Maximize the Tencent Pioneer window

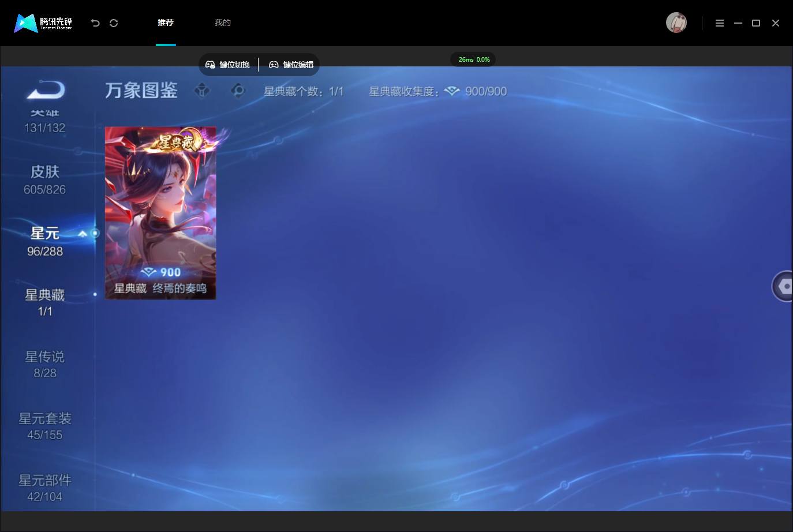756,23
